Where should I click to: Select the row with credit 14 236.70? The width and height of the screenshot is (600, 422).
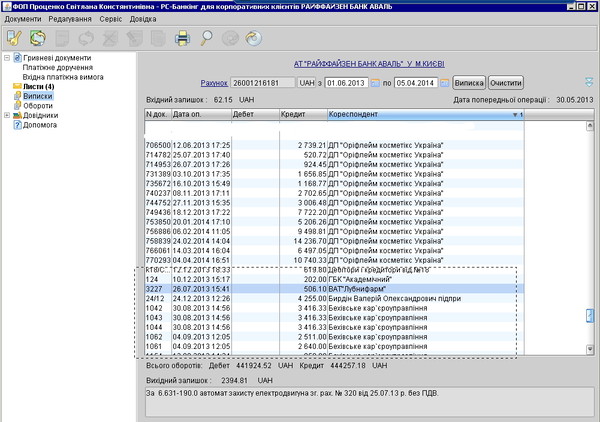(334, 241)
